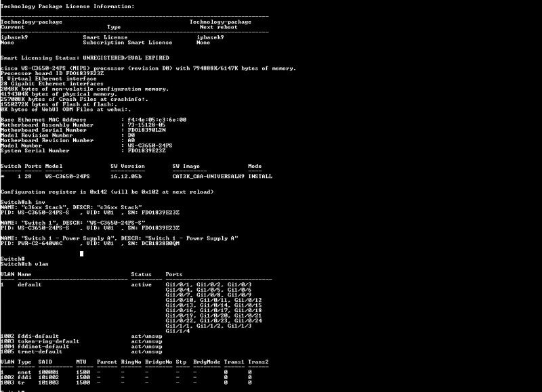The image size is (542, 392).
Task: Click the 'Switch#sh vlan' command line
Action: 24,264
